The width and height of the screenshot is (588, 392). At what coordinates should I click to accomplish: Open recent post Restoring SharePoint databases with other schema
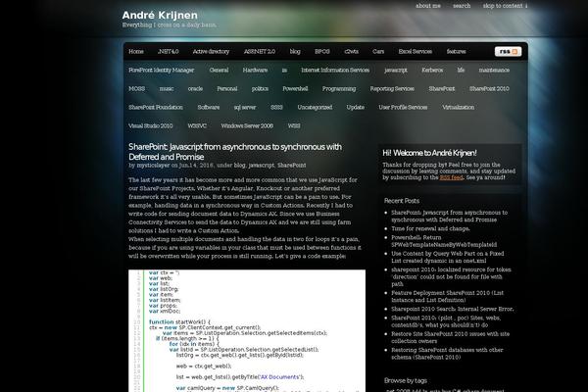[x=447, y=354]
